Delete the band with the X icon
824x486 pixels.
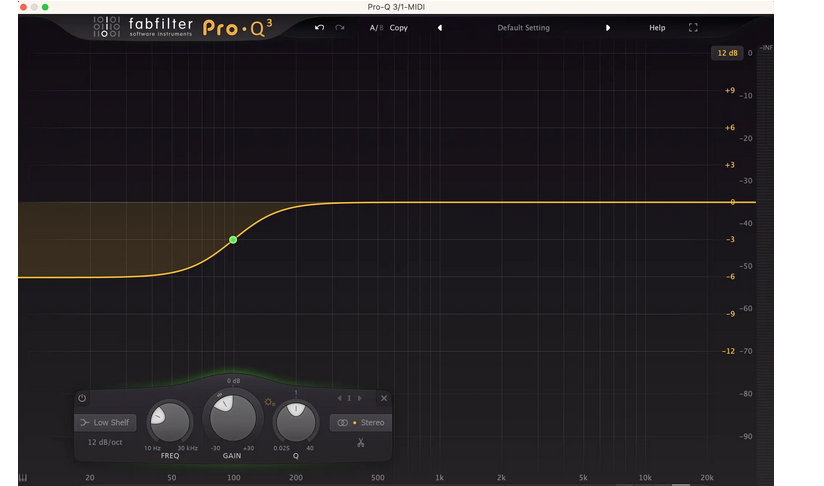384,398
